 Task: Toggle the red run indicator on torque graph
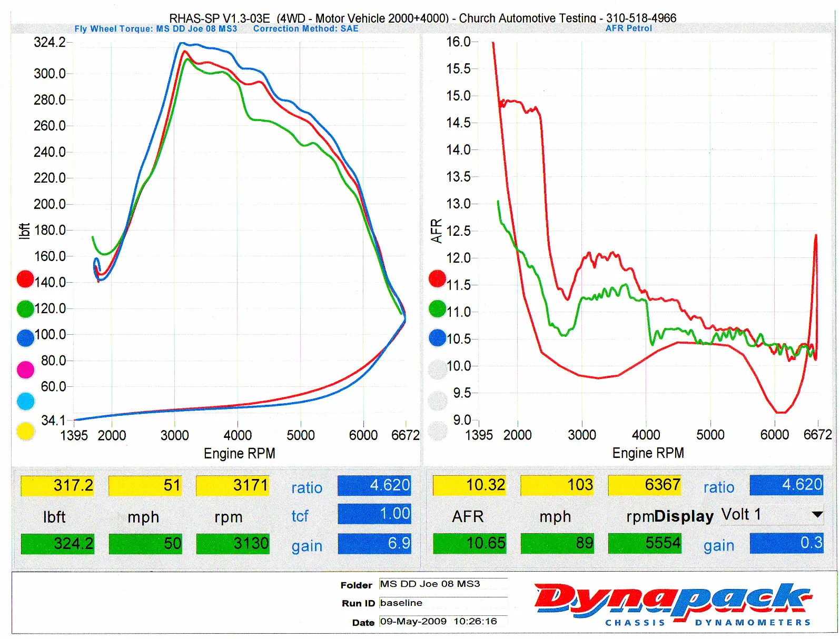click(x=25, y=279)
